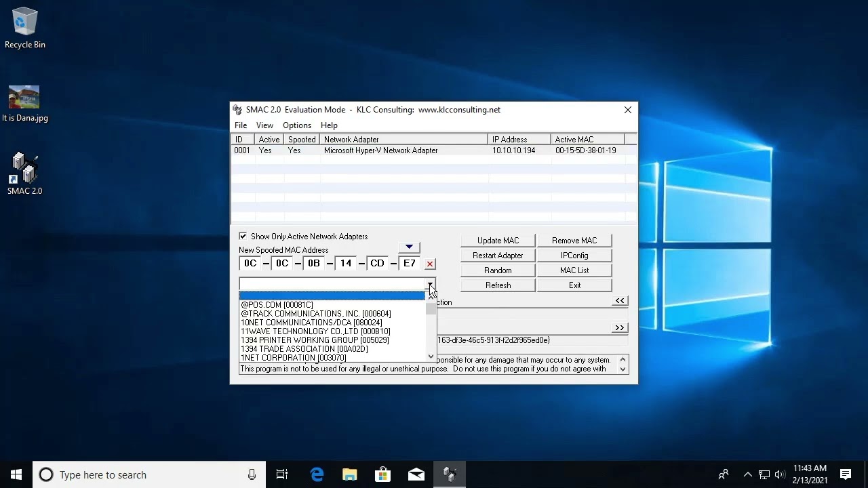This screenshot has height=488, width=868.
Task: Open the Windows Start menu
Action: coord(16,474)
